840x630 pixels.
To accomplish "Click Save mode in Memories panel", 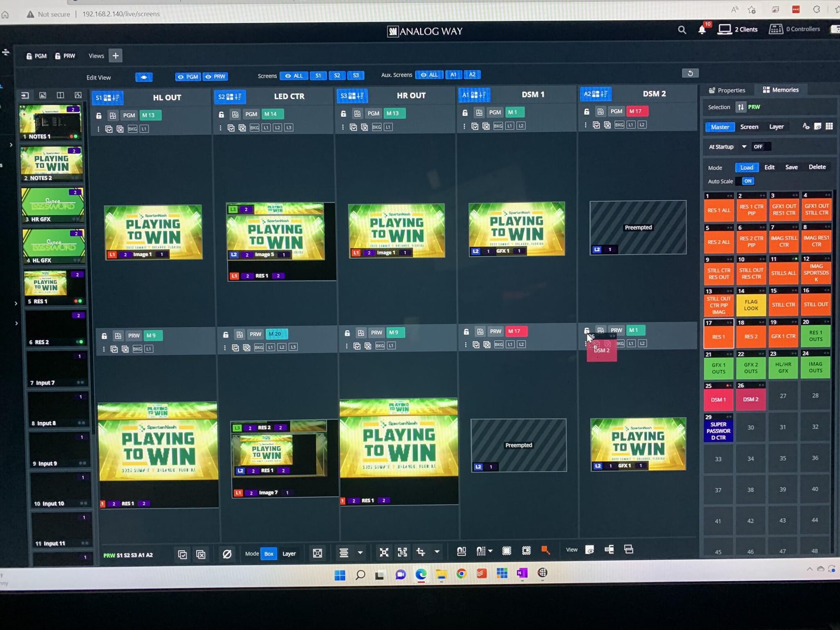I will point(791,167).
